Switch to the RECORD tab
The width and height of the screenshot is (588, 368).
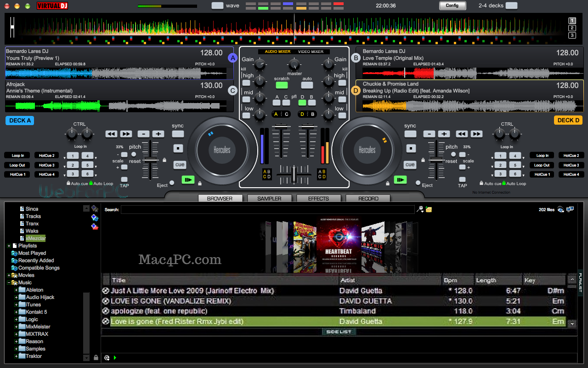(x=368, y=199)
